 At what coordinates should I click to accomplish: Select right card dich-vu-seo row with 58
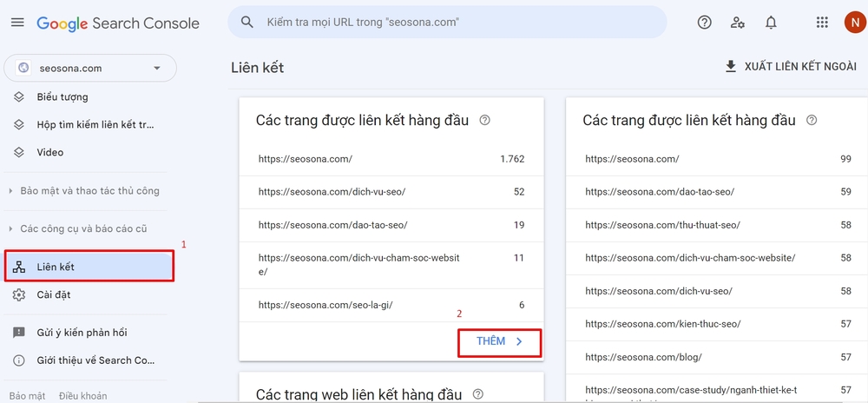[717, 291]
